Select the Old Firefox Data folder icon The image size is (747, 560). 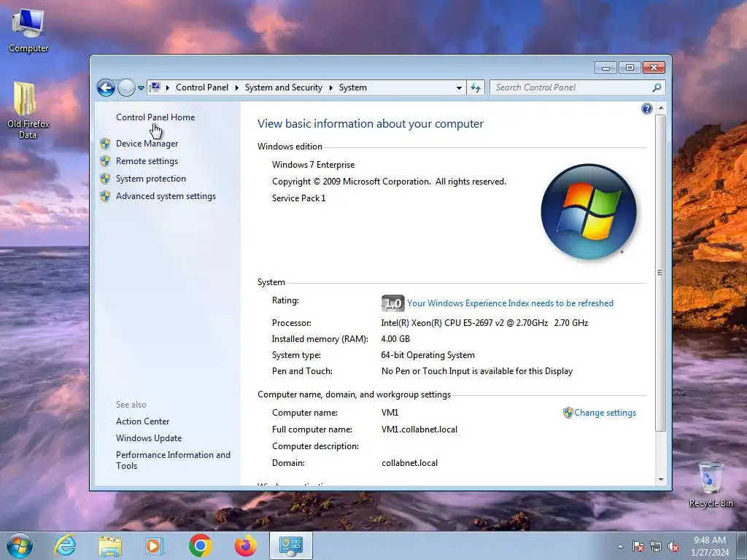(28, 111)
